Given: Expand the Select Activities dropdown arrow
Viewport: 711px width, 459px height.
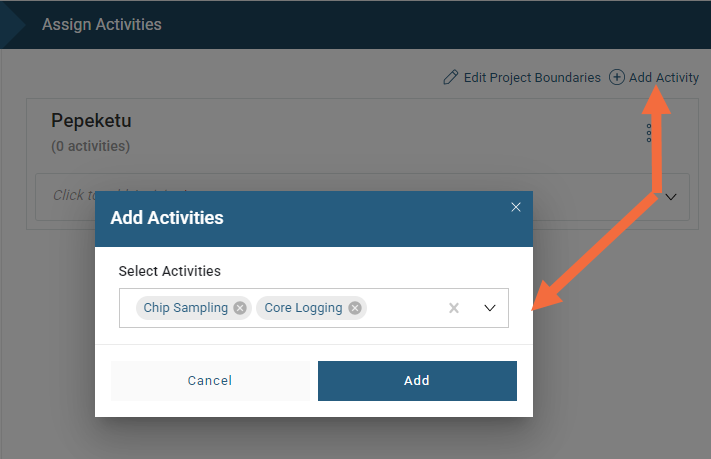Looking at the screenshot, I should (490, 308).
